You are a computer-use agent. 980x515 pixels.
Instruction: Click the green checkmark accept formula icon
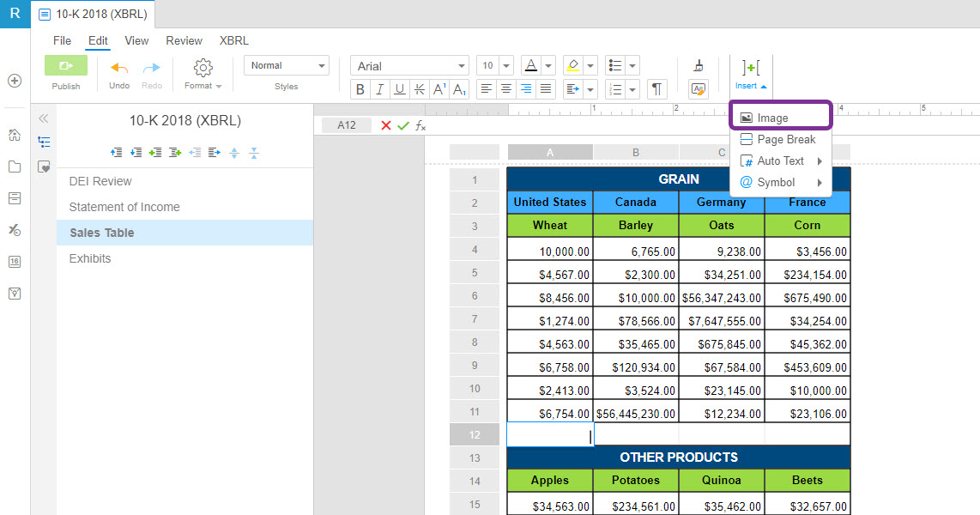pos(402,125)
